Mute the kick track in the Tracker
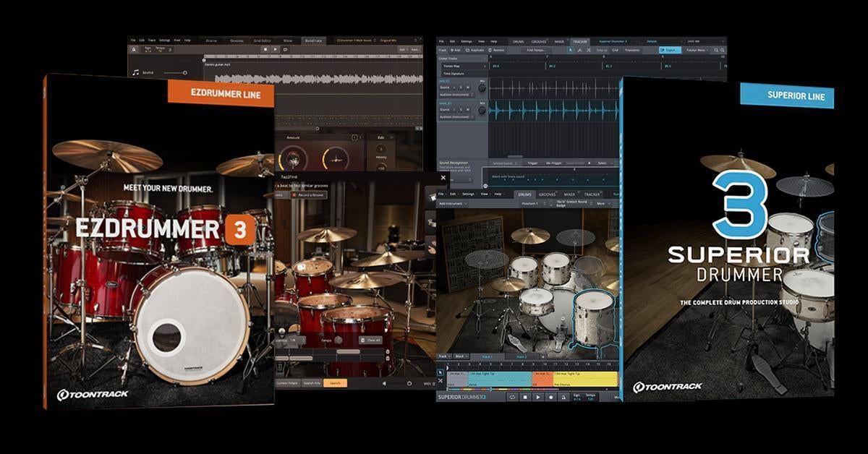The image size is (868, 454). tap(468, 87)
